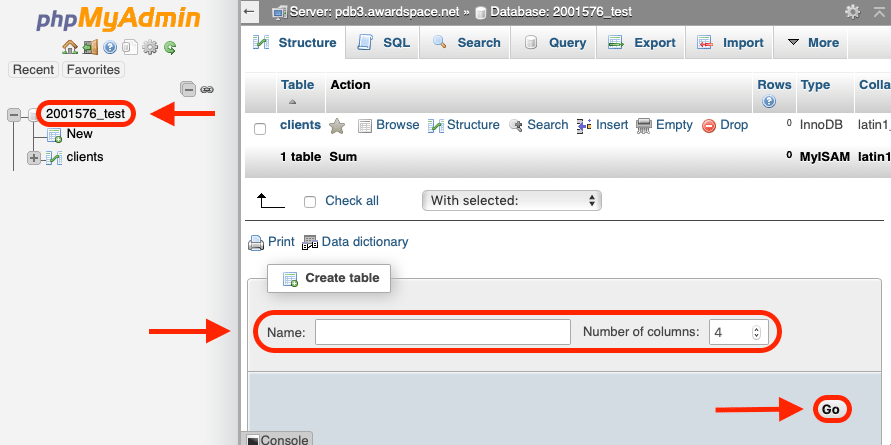
Task: Reload the navigation panel with the green refresh icon
Action: point(170,47)
